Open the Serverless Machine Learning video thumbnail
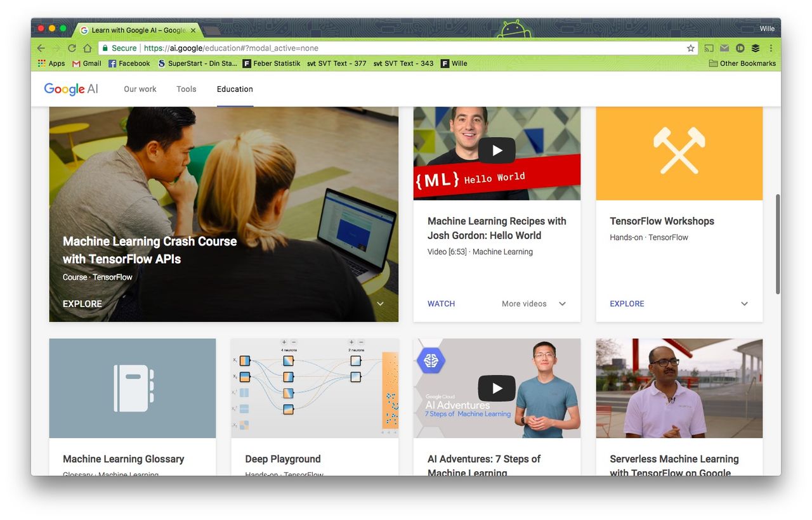The height and width of the screenshot is (520, 812). coord(679,388)
